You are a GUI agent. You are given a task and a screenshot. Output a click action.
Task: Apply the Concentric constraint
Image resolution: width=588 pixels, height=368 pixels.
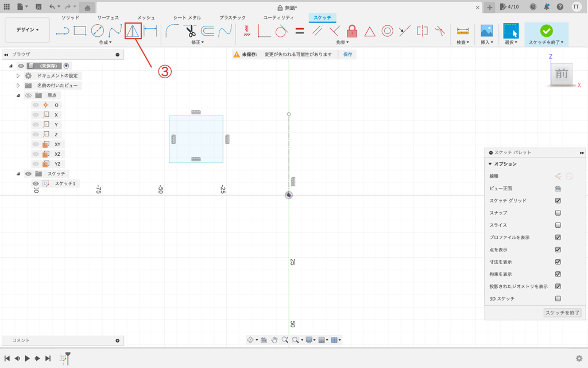click(388, 31)
